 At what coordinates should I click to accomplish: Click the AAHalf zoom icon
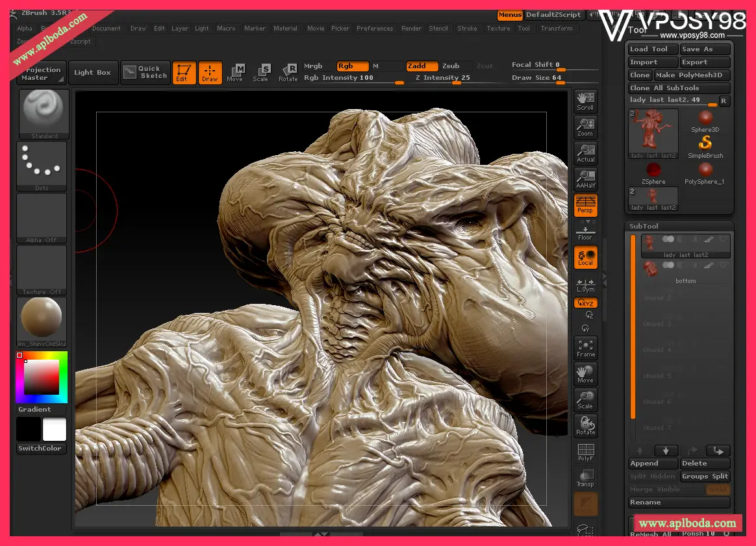pyautogui.click(x=585, y=179)
